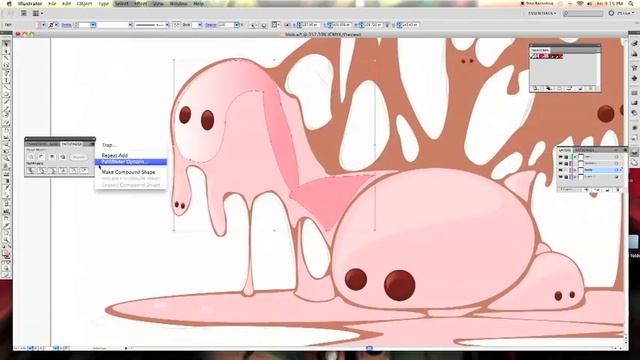Expand the topmost layer disclosure triangle

575,157
